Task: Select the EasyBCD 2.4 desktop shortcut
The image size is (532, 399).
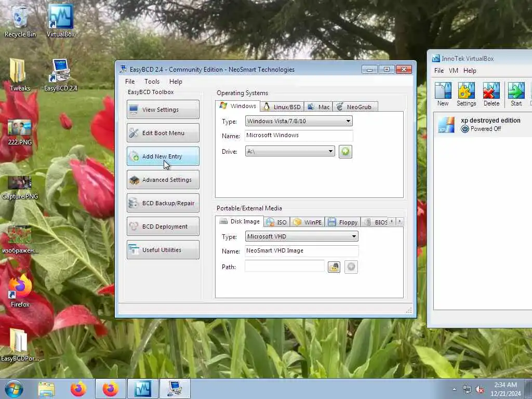Action: (x=60, y=75)
